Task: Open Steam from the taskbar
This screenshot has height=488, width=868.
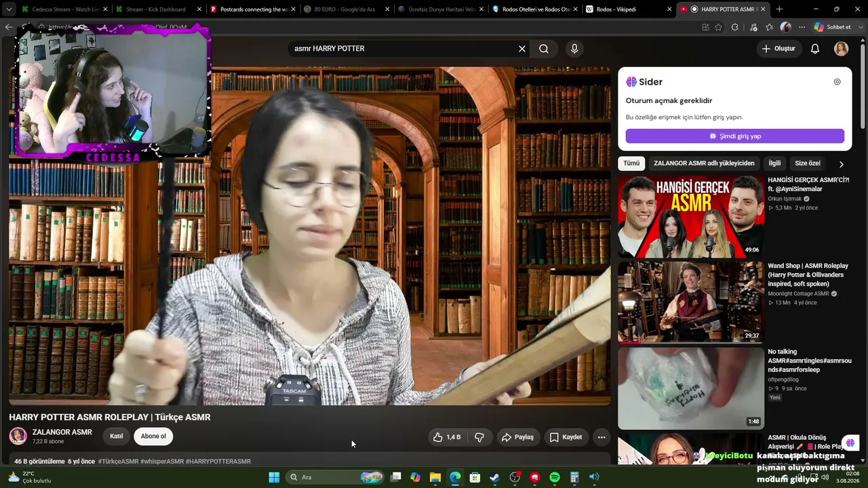Action: point(495,477)
